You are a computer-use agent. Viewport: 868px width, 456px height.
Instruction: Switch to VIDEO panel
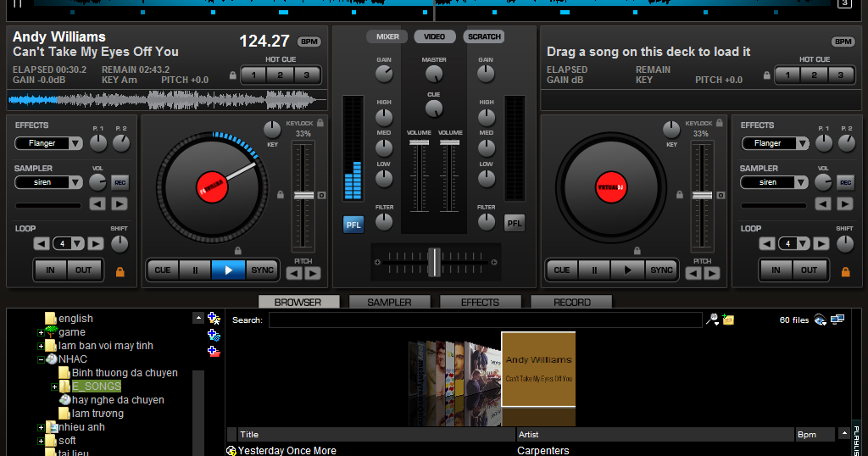[435, 36]
